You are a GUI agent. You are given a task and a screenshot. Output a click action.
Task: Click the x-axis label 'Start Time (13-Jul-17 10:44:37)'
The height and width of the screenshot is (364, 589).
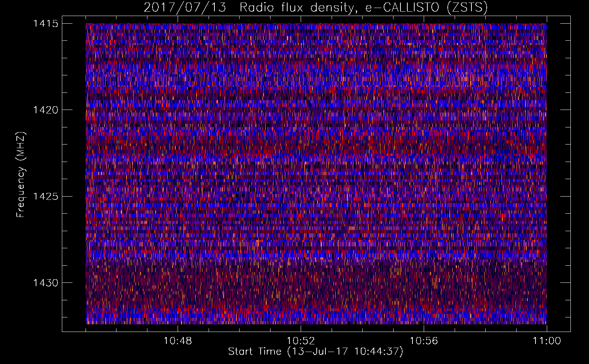tap(316, 352)
